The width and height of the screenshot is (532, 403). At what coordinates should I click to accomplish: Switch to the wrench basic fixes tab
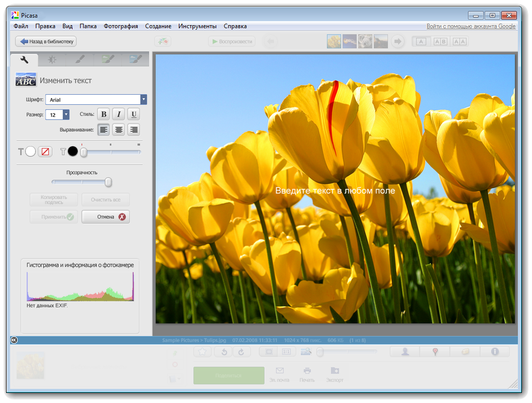pos(24,59)
